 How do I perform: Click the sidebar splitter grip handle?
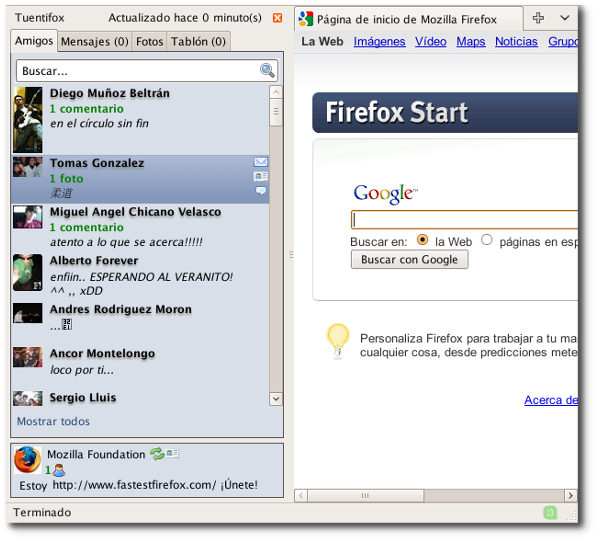[x=291, y=254]
